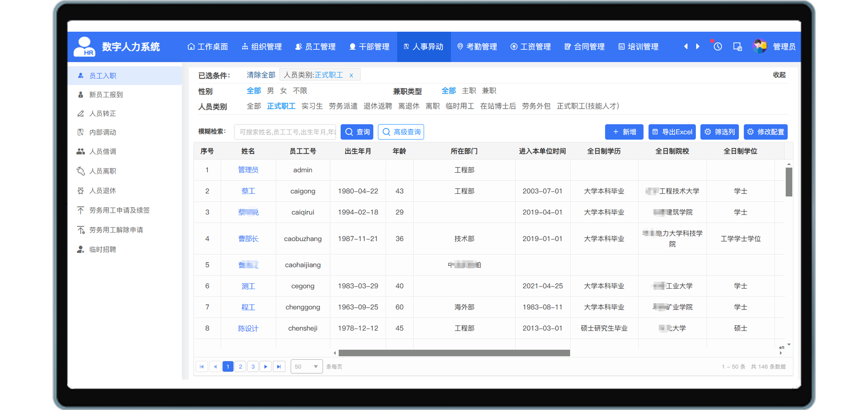Viewport: 868px width, 410px height.
Task: Go to the previous page arrow
Action: coord(215,367)
